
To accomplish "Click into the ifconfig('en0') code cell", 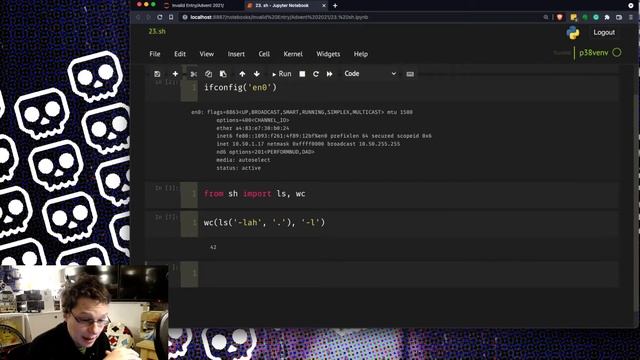I will 408,87.
